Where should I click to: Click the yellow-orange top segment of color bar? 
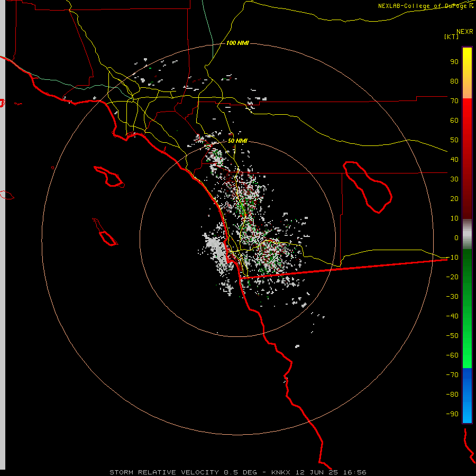[x=467, y=73]
